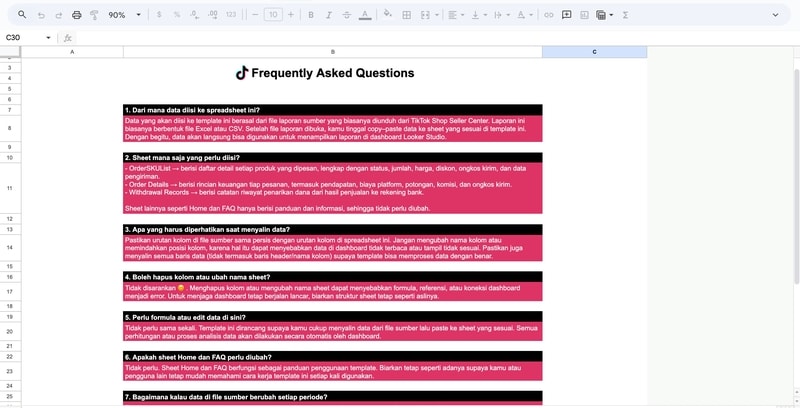The height and width of the screenshot is (408, 800).
Task: Open the name box dropdown arrow
Action: (48, 38)
